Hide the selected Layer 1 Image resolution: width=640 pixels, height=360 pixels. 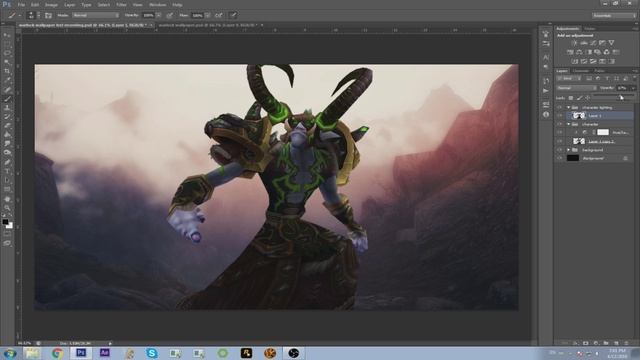560,116
